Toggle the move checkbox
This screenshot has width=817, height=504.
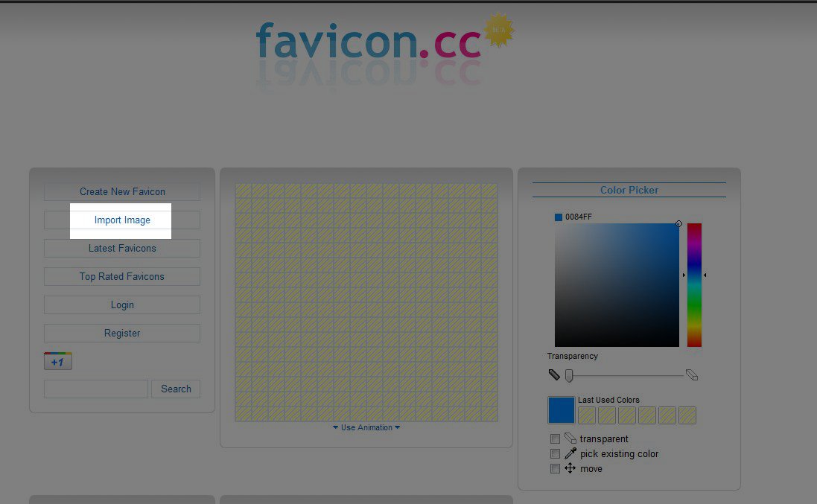tap(555, 468)
